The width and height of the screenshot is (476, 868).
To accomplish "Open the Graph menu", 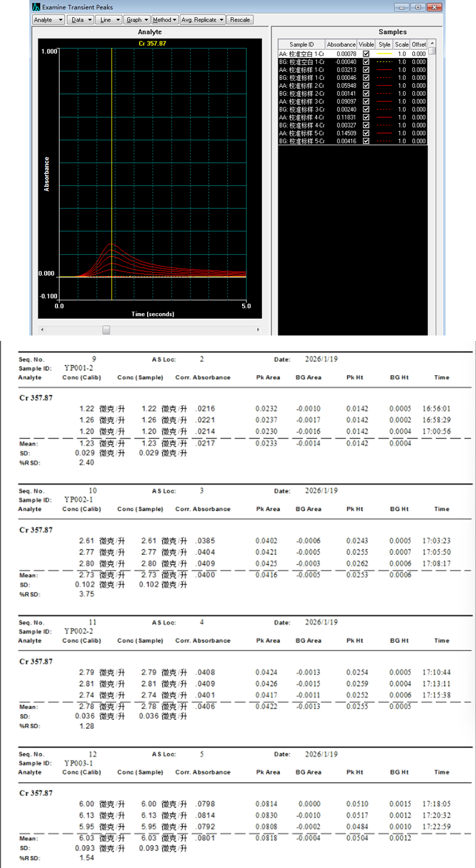I will [x=137, y=20].
